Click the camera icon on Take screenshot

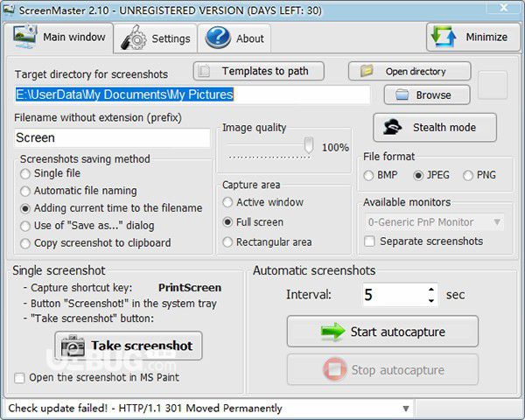coord(73,346)
